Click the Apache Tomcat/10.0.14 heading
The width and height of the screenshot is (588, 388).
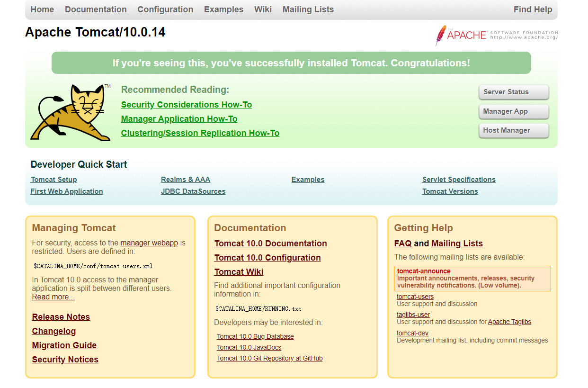pos(95,32)
